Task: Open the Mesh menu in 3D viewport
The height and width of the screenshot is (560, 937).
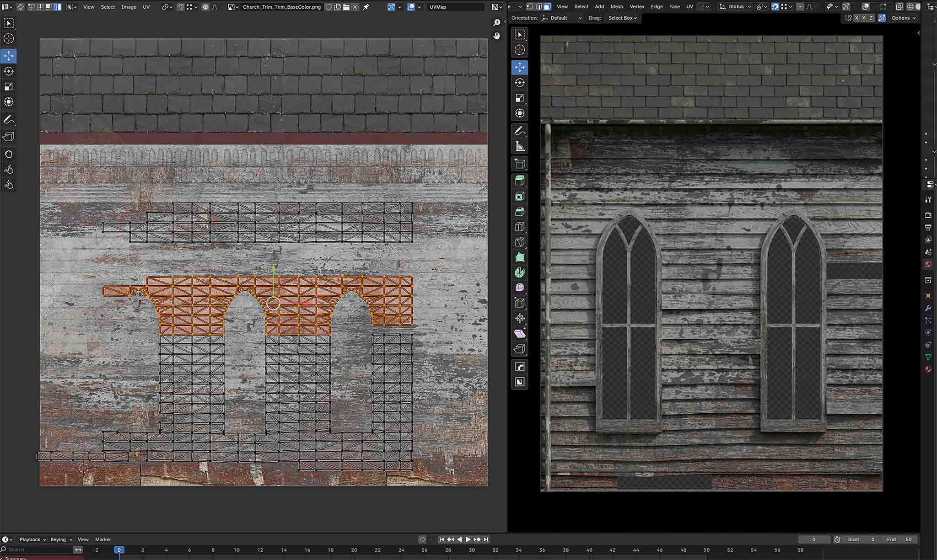Action: [x=616, y=7]
